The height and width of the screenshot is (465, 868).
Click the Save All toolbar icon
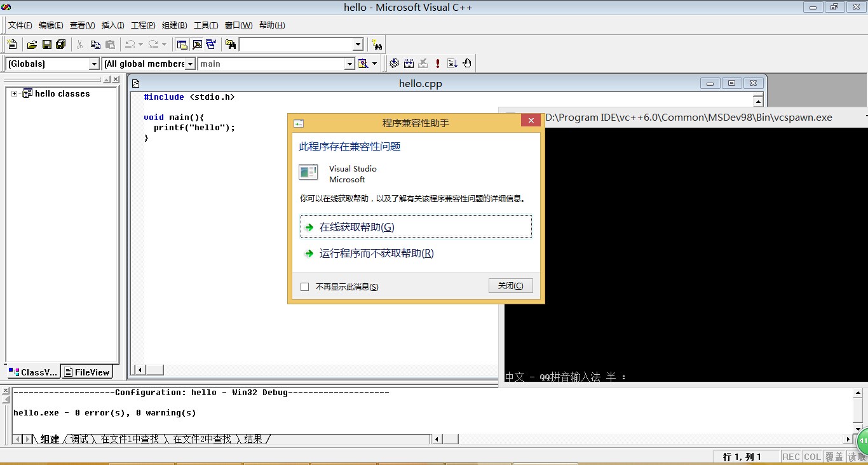61,44
